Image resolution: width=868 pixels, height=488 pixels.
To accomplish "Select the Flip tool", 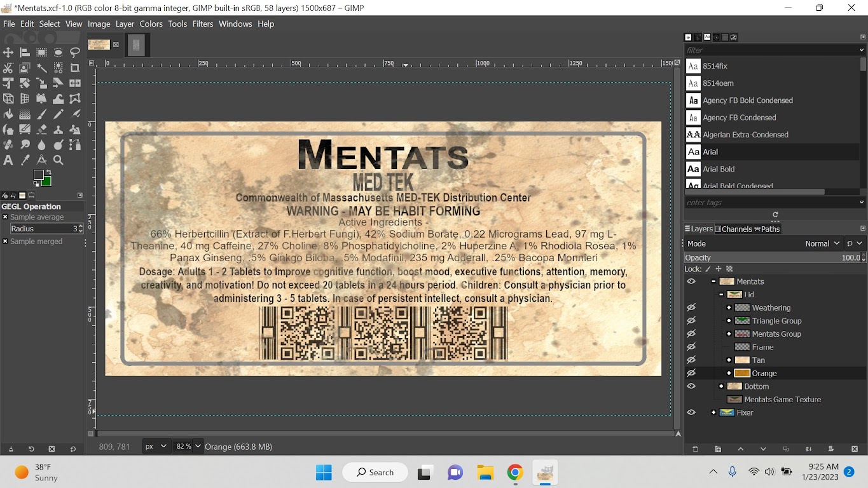I will [75, 83].
